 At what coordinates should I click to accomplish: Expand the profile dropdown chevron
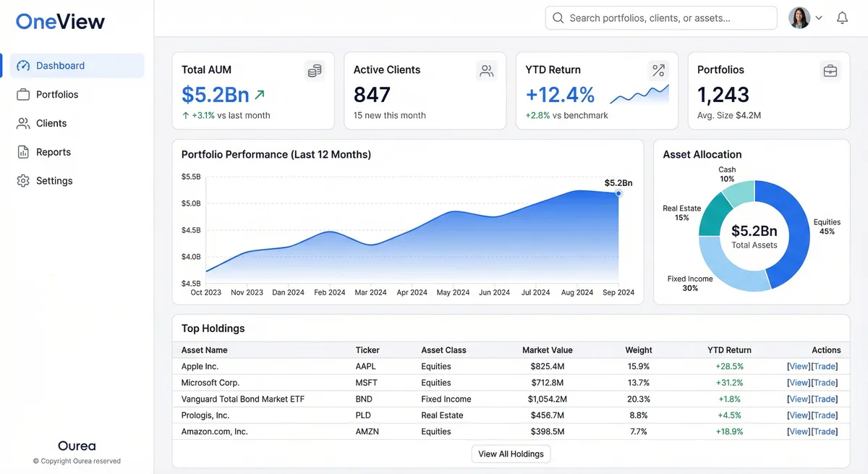819,17
